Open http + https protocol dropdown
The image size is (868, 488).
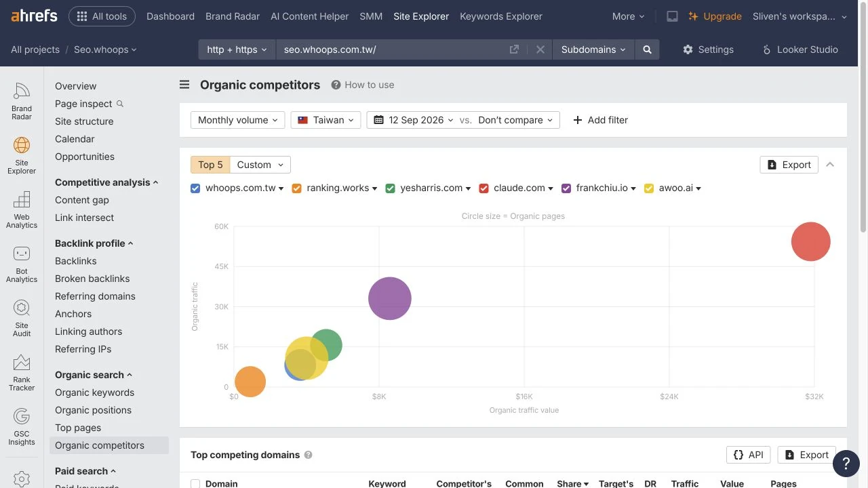pos(237,49)
